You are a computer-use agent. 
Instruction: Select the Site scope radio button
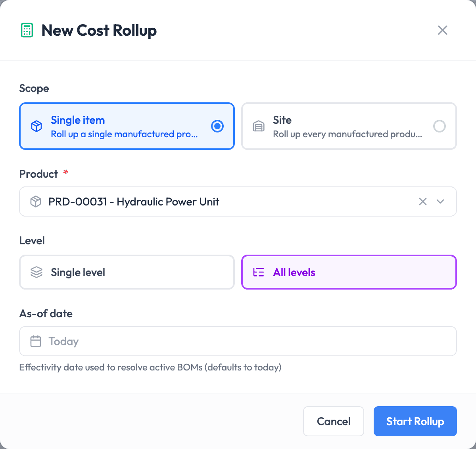tap(440, 126)
